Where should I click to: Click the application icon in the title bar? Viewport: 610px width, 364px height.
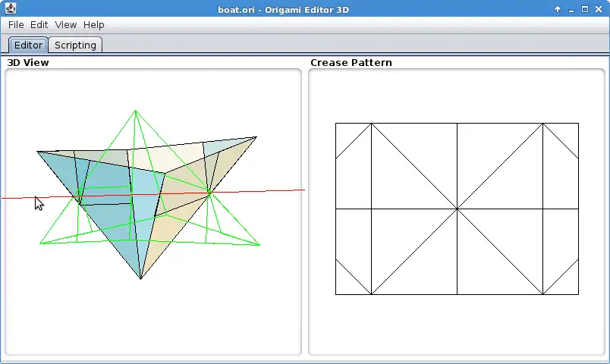point(11,8)
